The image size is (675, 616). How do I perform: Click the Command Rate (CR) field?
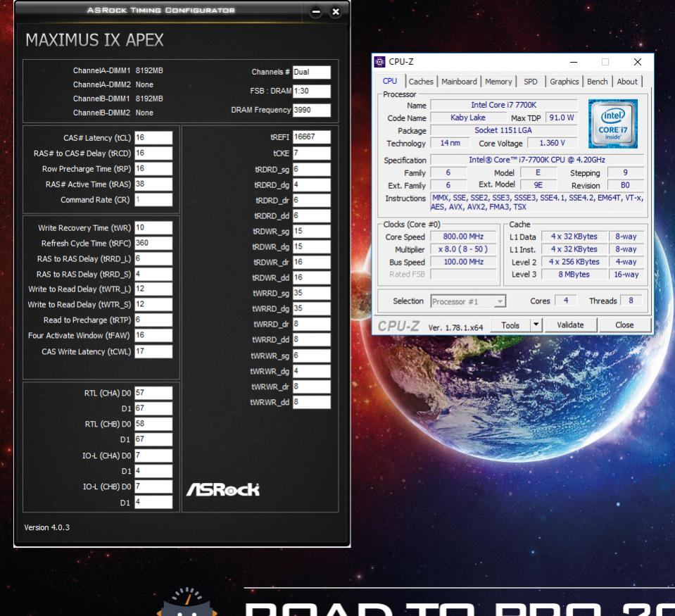point(153,200)
